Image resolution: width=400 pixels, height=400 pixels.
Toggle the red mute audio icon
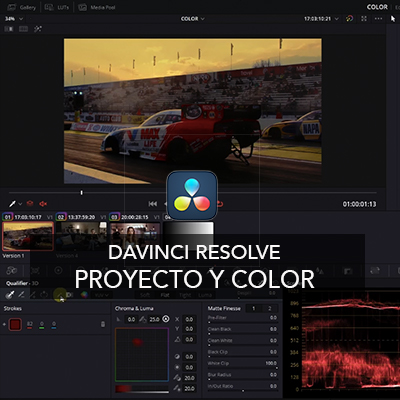(43, 203)
